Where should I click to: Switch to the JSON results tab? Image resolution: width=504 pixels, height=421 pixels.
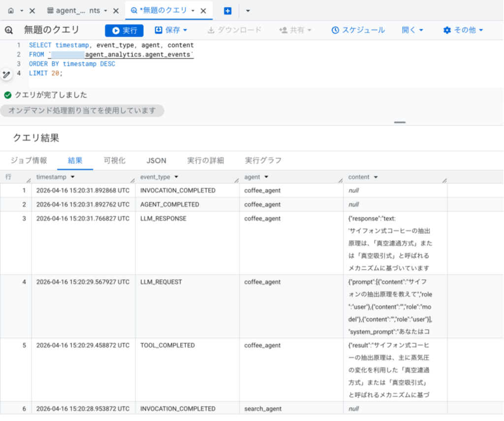[x=157, y=160]
